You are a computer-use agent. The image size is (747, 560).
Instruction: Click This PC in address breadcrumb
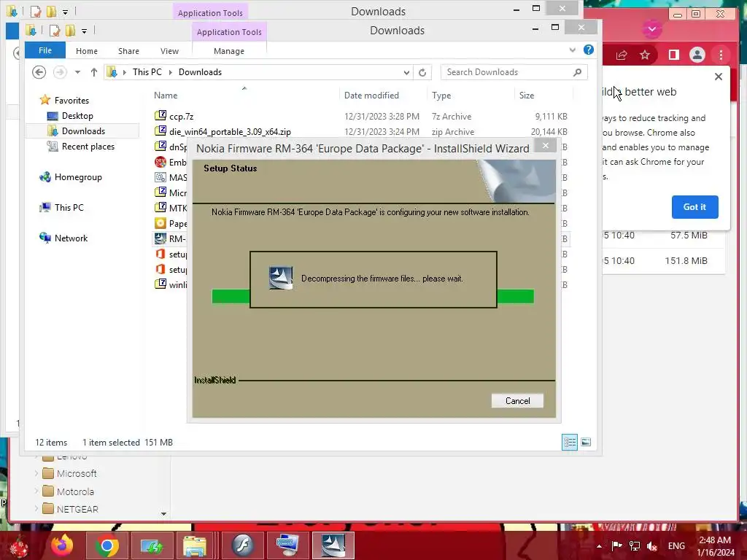click(147, 72)
